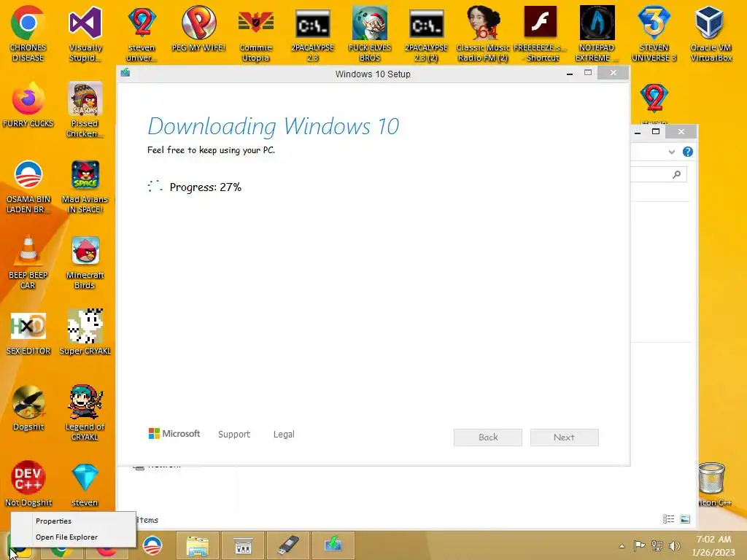Open the Classic Music Radio FM (2) icon
The image size is (747, 560).
(483, 34)
